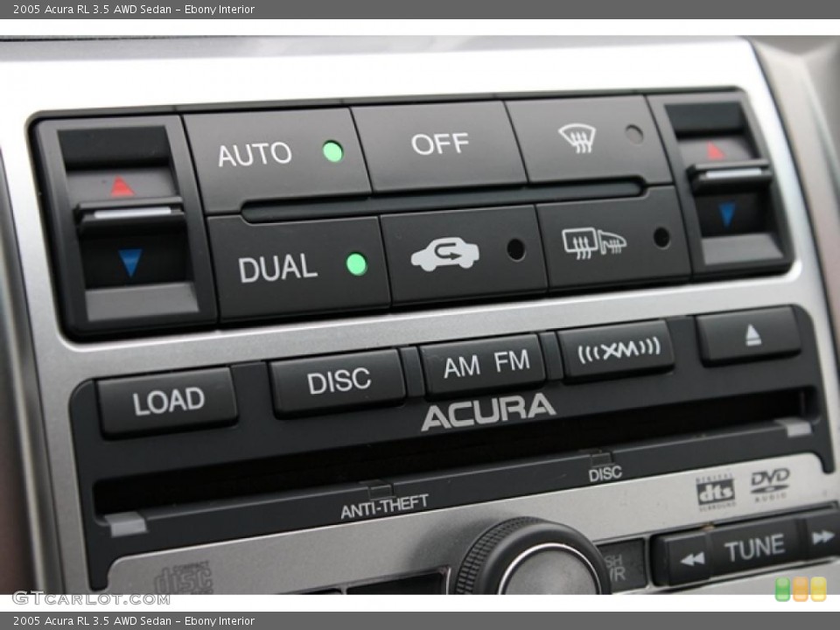Click the yellow square in corner
Screen dimensions: 840x630
[819, 589]
